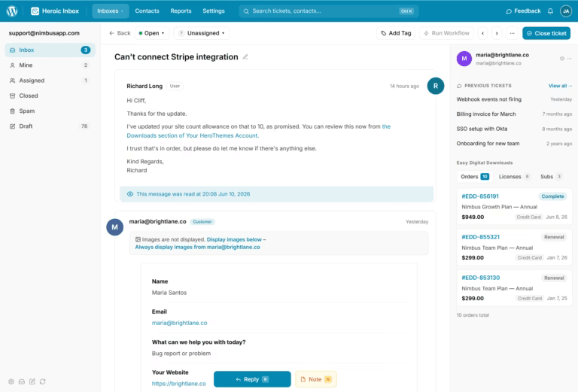Click the Run Workflow button
This screenshot has height=392, width=578.
(x=447, y=33)
